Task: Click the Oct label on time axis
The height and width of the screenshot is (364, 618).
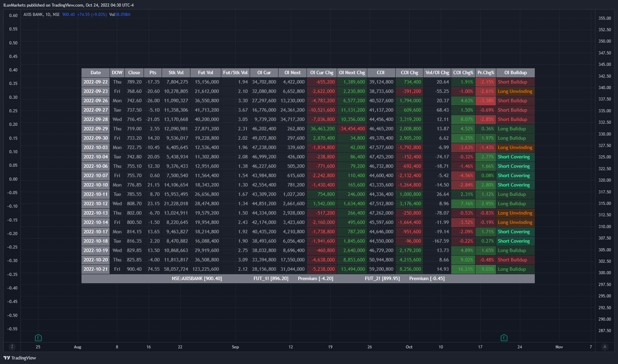Action: click(x=409, y=347)
